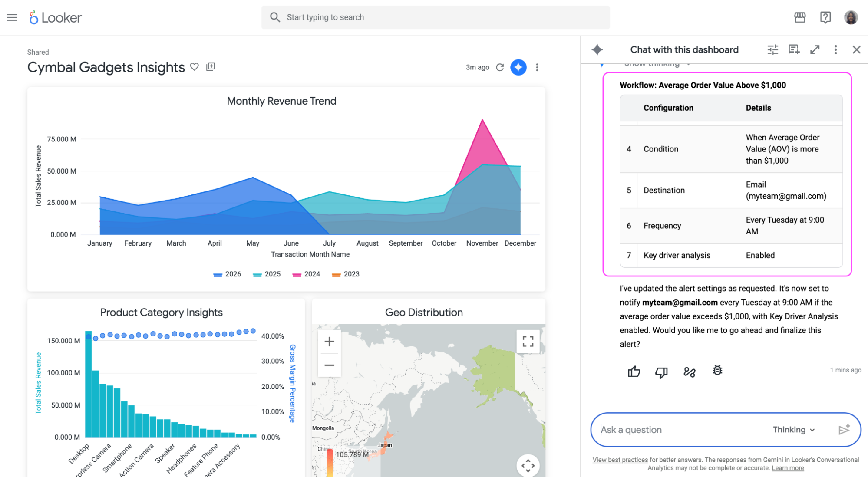The image size is (868, 477).
Task: Open chat panel more options menu
Action: 835,49
